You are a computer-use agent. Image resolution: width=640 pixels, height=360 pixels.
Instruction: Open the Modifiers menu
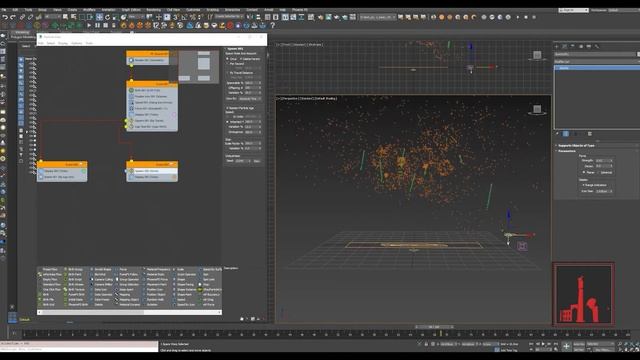[x=89, y=10]
